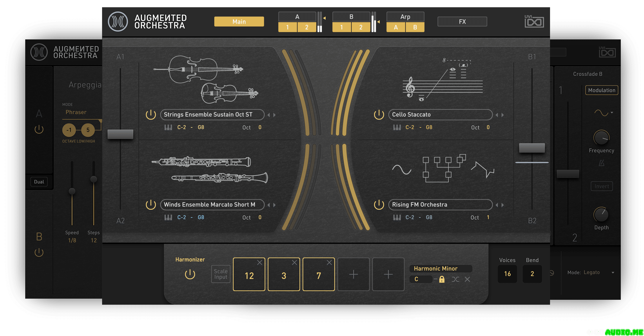Toggle power for Winds Ensemble Marcato layer

click(151, 205)
